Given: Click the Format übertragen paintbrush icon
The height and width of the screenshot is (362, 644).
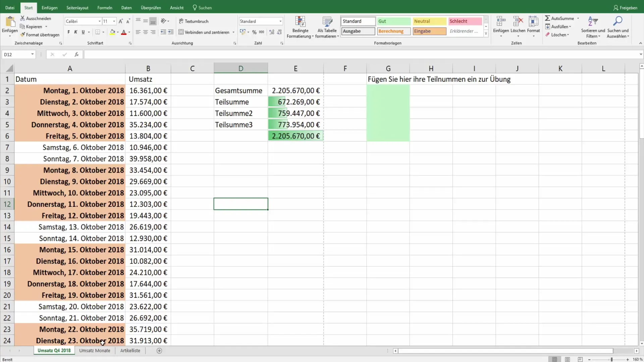Looking at the screenshot, I should click(x=23, y=35).
